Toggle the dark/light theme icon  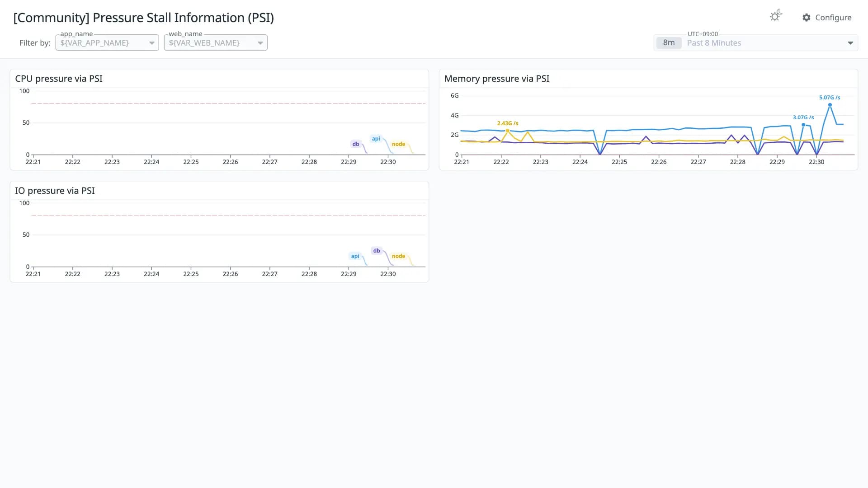(776, 16)
